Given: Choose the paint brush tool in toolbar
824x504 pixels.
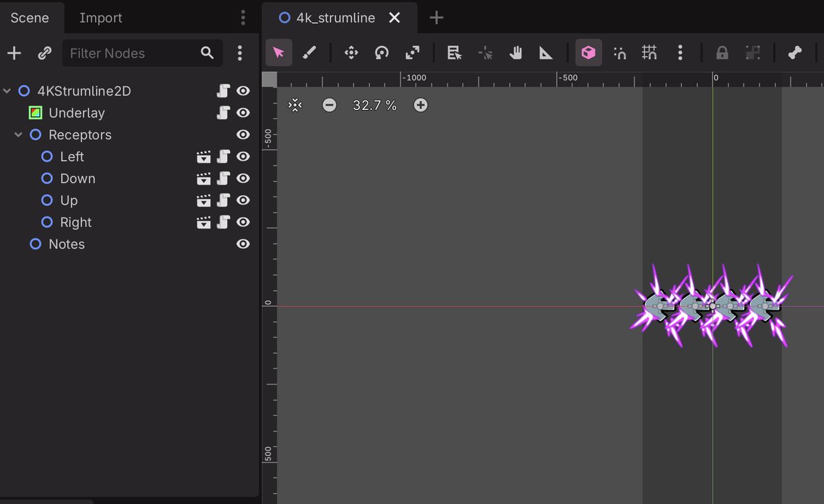Looking at the screenshot, I should 310,53.
